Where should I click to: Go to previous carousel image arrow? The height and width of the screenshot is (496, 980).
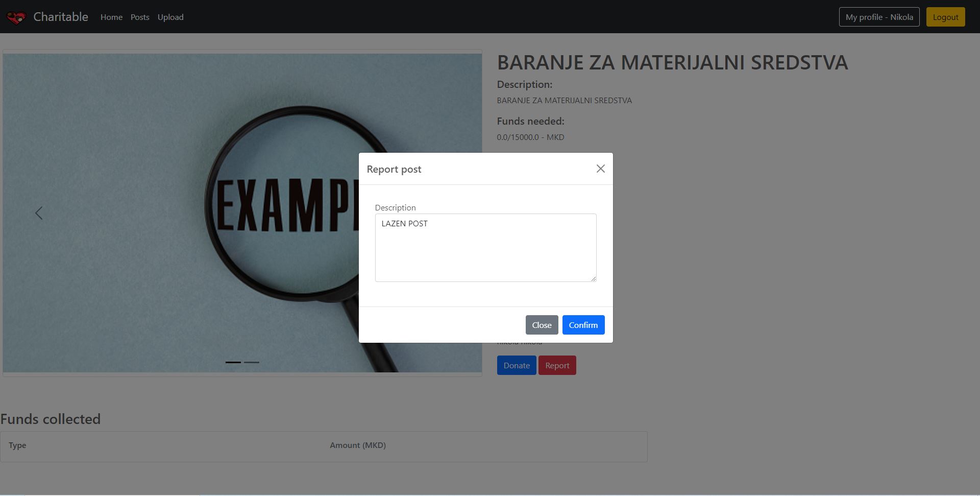point(39,213)
